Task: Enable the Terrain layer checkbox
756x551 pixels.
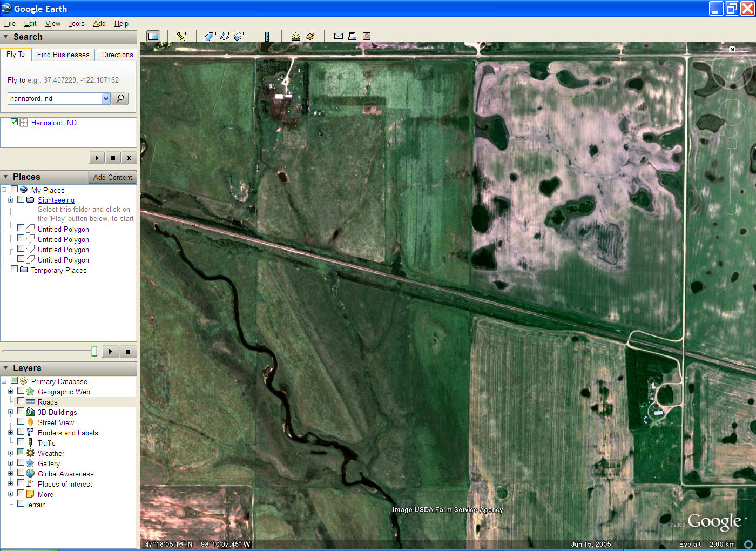Action: pyautogui.click(x=21, y=503)
